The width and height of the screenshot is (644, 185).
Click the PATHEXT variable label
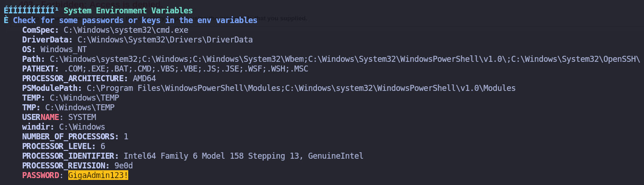(40, 69)
